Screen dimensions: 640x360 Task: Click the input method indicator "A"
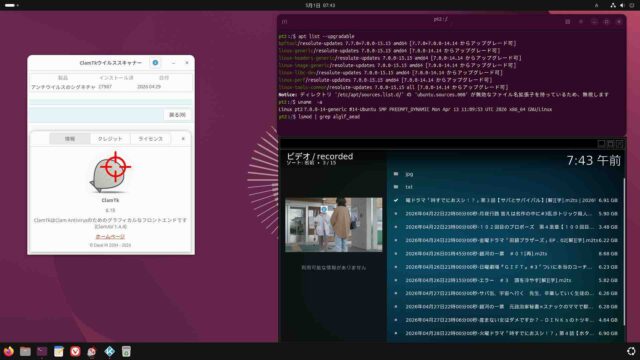pos(596,5)
